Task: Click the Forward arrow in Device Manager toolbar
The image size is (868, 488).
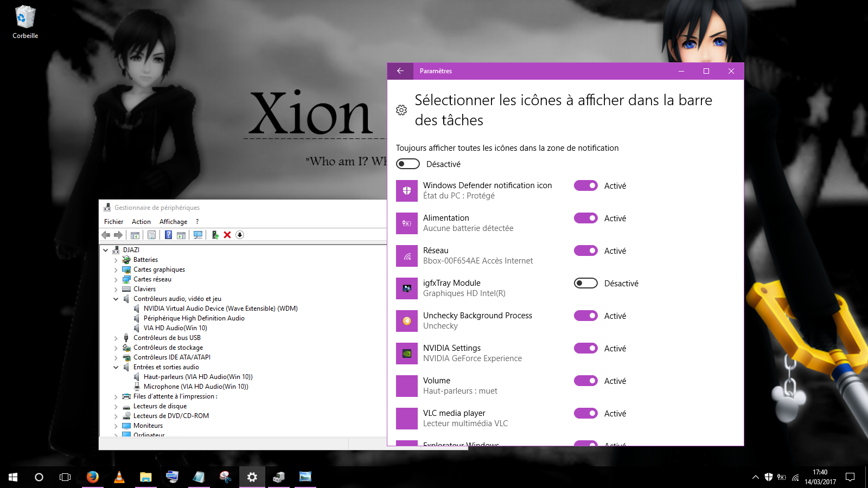Action: (x=118, y=235)
